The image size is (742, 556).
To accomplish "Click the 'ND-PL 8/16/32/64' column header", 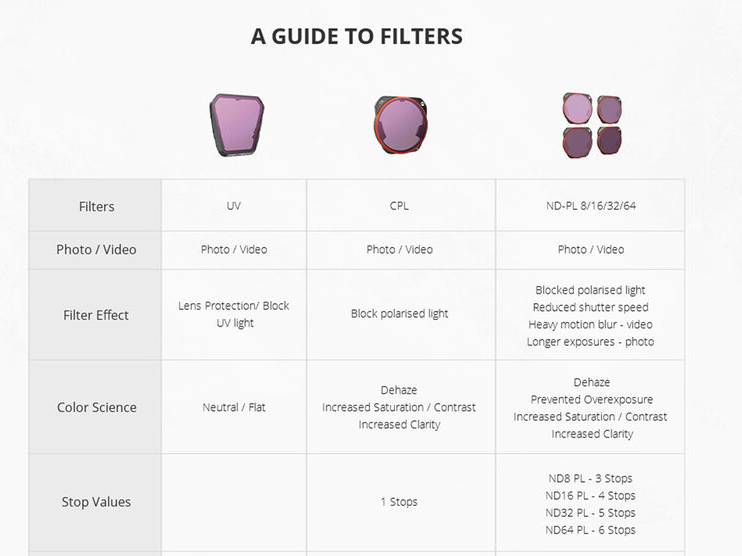I will (590, 206).
